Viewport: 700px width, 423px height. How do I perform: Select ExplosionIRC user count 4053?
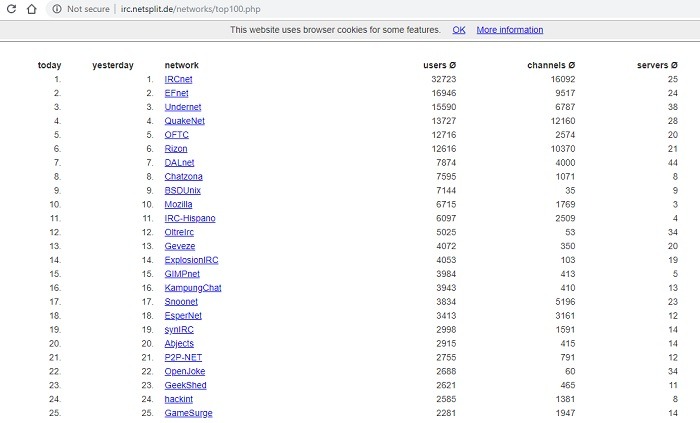pos(446,260)
